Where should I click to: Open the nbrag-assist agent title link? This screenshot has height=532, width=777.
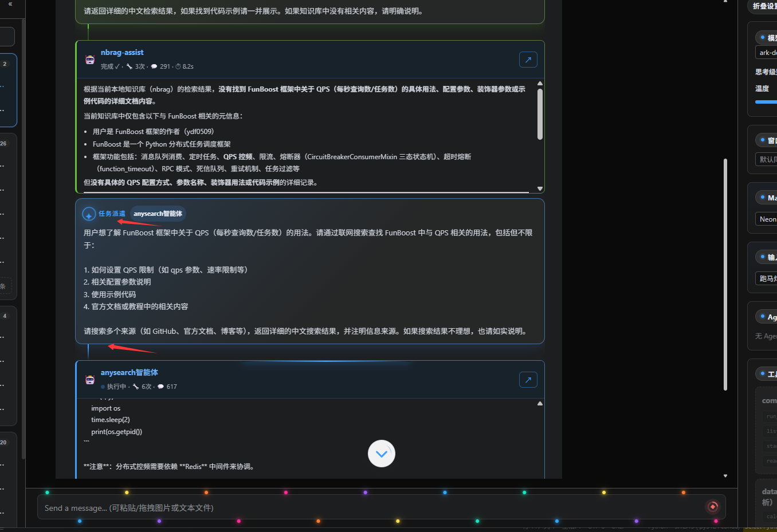tap(122, 53)
